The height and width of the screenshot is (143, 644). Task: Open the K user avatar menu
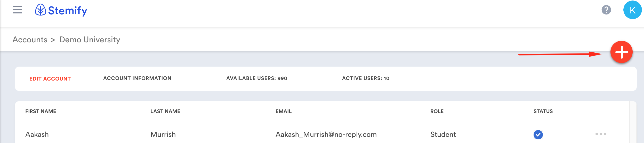[632, 10]
